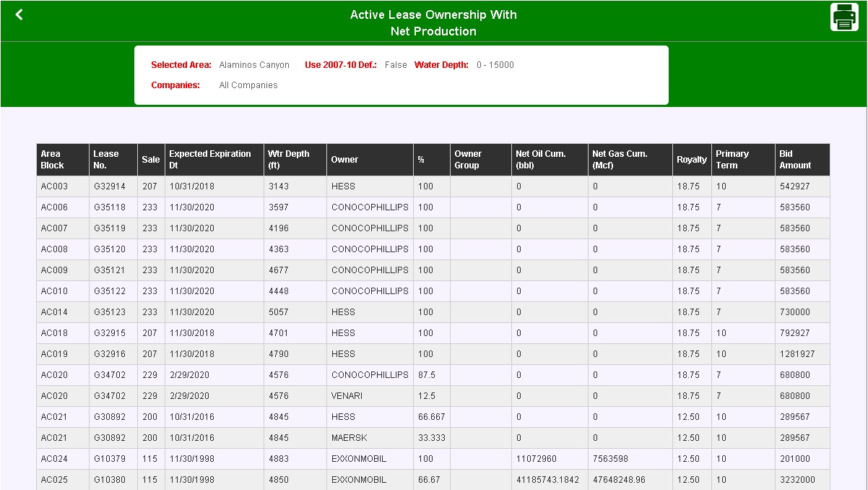Screen dimensions: 868x490
Task: Click the Lease No. column header
Action: [x=113, y=160]
